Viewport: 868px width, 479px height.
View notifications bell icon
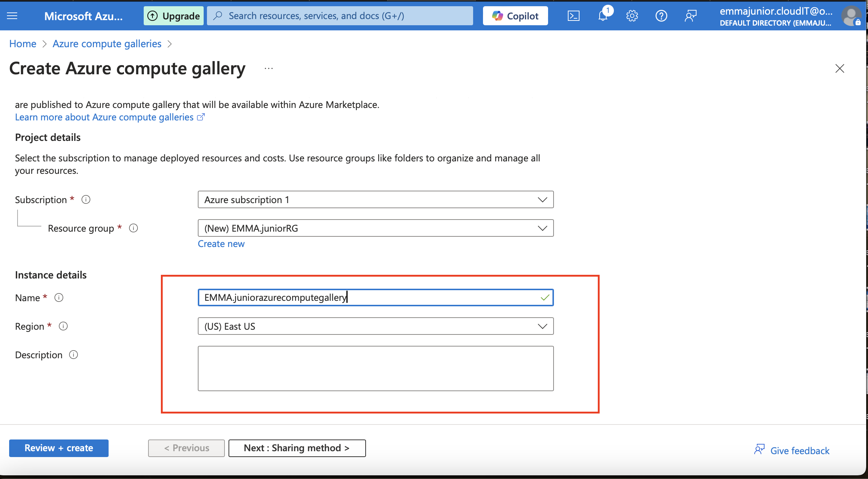[603, 16]
